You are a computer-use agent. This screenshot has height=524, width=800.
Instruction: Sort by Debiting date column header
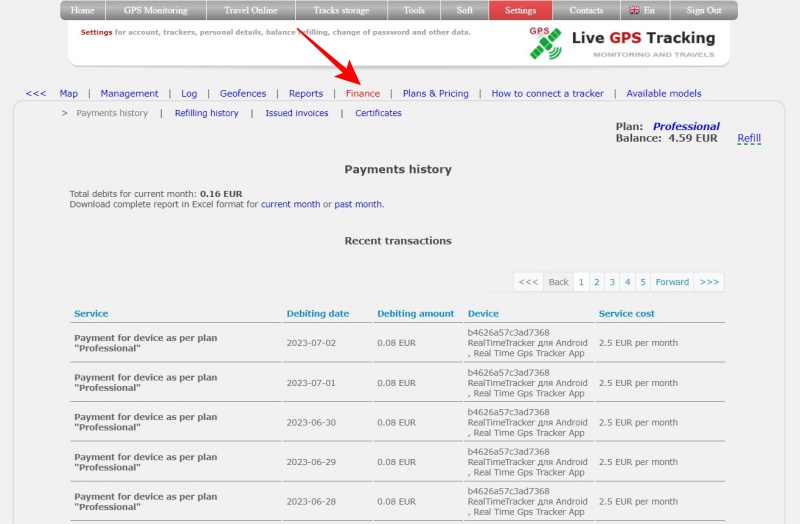pos(317,314)
